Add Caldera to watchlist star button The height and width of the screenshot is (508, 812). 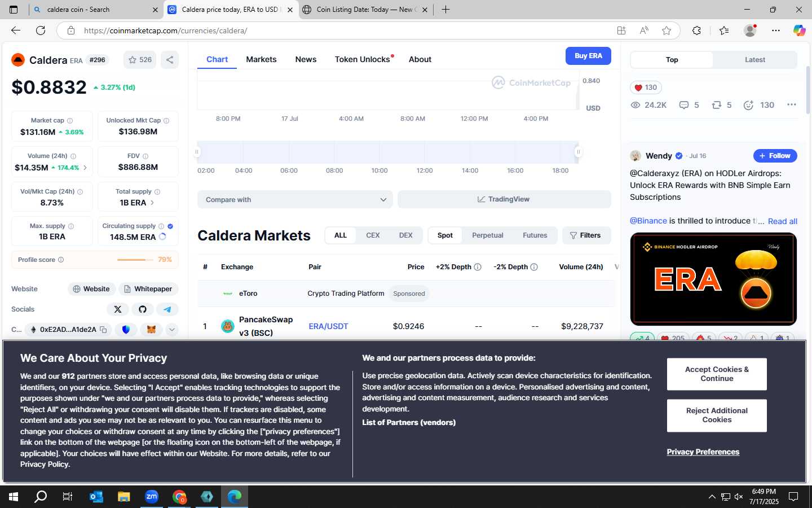[140, 60]
